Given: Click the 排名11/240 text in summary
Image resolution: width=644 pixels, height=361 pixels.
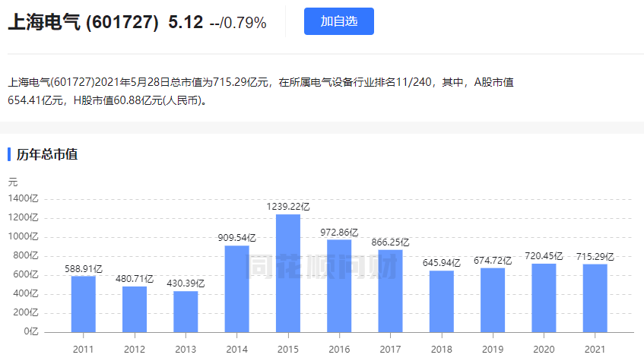Looking at the screenshot, I should [403, 82].
